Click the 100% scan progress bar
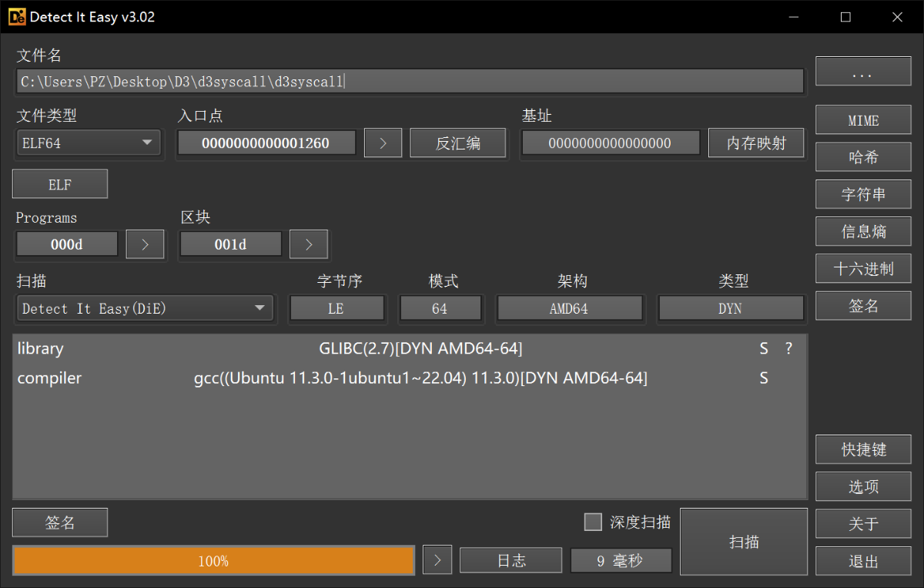This screenshot has width=924, height=588. pyautogui.click(x=213, y=561)
